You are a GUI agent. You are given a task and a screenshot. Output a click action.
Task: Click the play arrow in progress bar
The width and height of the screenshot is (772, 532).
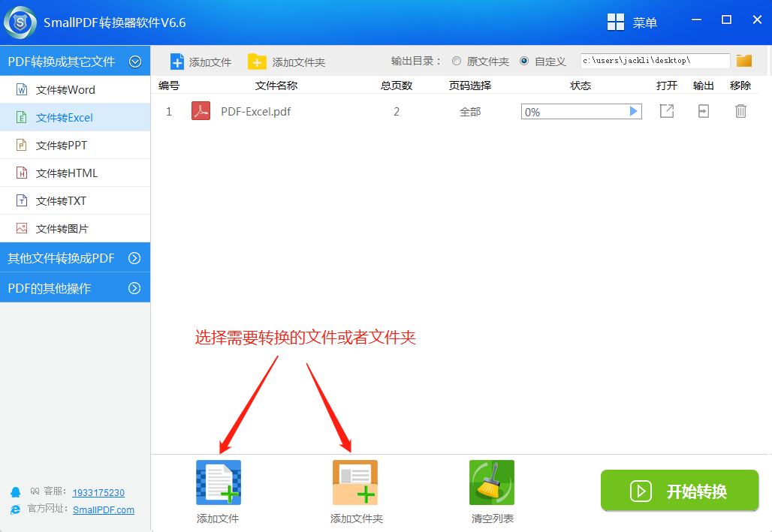pos(634,111)
